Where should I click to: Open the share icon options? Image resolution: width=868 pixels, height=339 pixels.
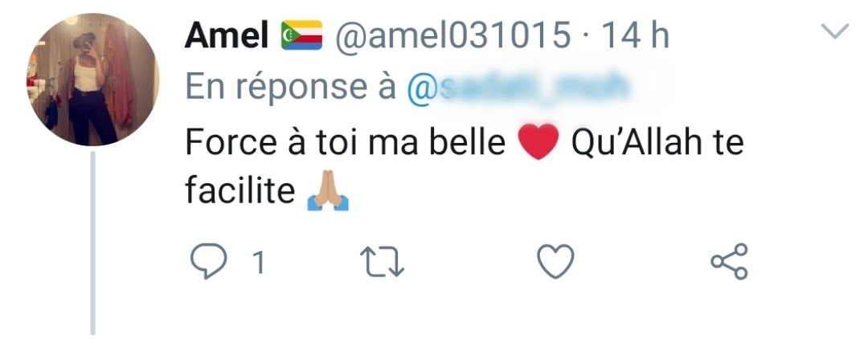[x=730, y=262]
